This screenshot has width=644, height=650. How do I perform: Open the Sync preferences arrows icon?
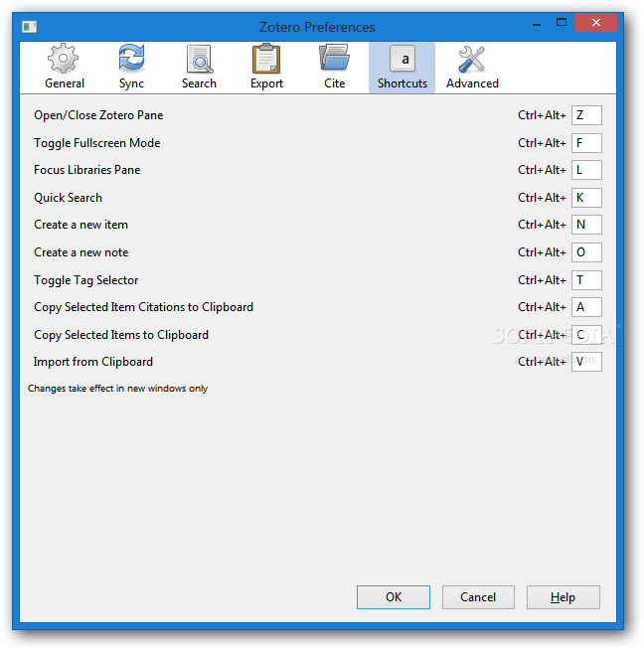(x=131, y=58)
